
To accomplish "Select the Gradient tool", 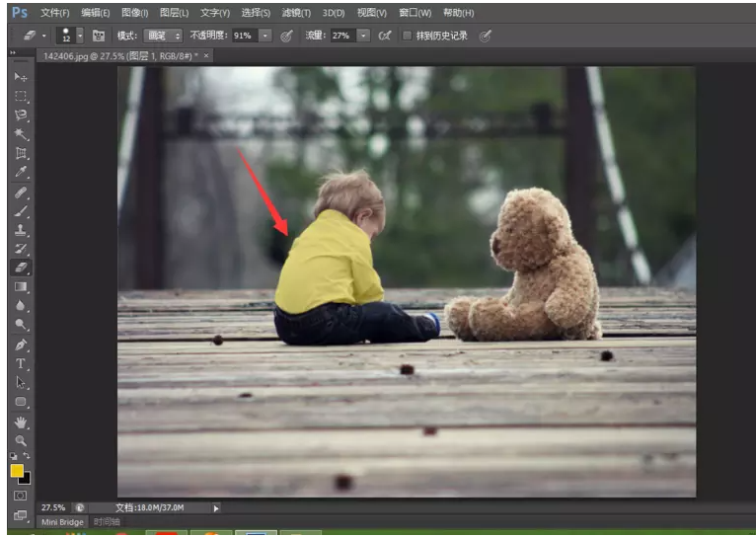I will click(x=21, y=287).
